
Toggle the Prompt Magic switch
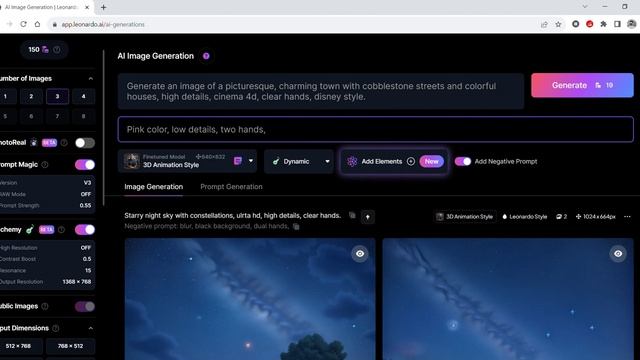(x=85, y=164)
